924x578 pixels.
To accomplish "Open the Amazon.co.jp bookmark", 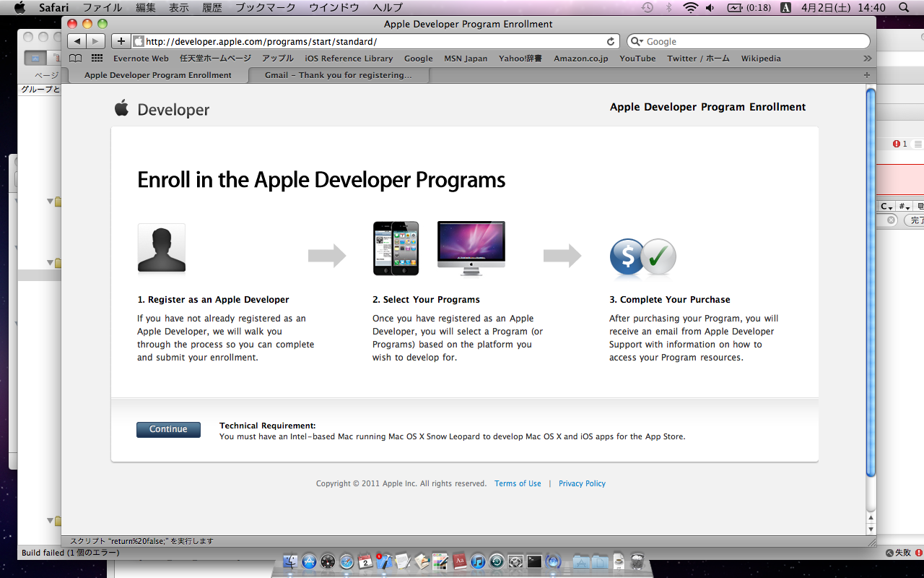I will (581, 59).
